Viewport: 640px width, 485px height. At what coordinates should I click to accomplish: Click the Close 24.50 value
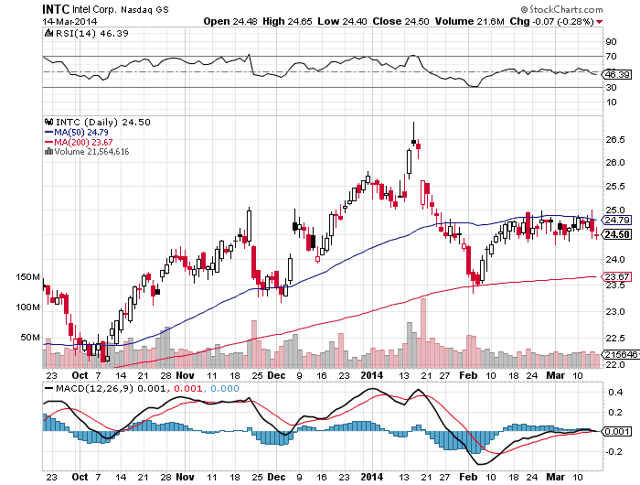(x=401, y=21)
